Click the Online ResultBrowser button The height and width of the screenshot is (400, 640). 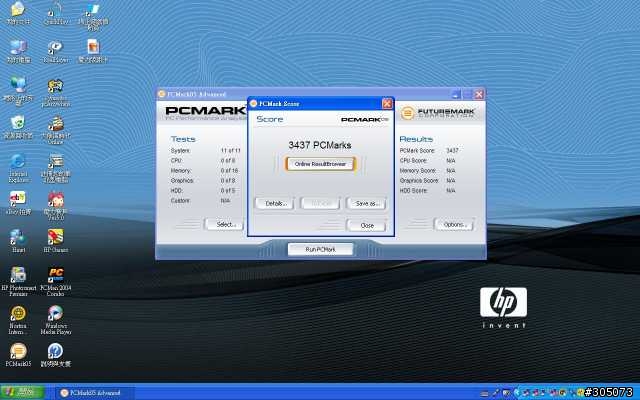tap(320, 164)
